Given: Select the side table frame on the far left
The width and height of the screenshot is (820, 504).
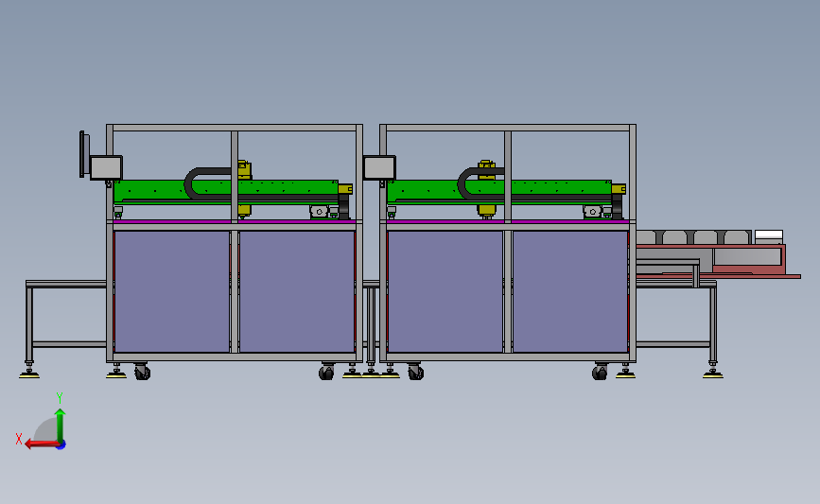Looking at the screenshot, I should click(x=66, y=319).
